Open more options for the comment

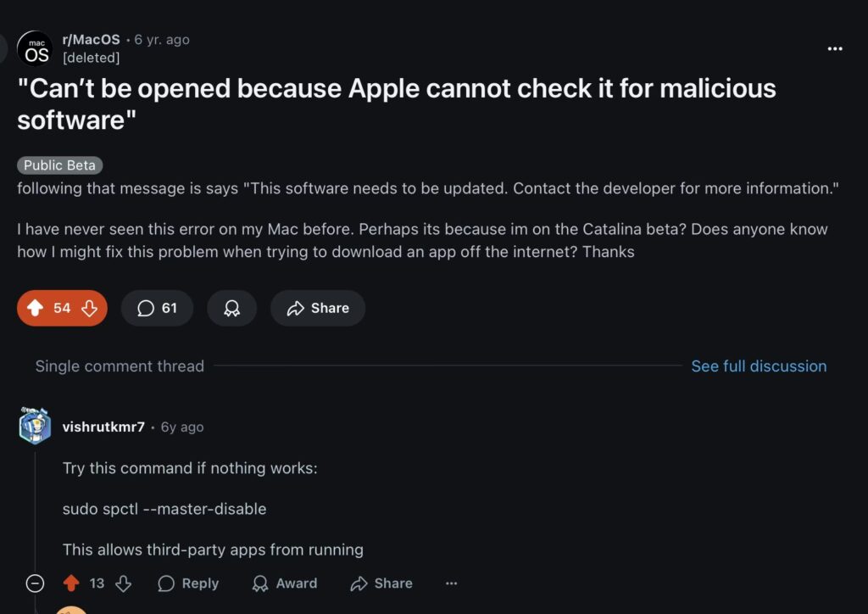click(x=451, y=583)
